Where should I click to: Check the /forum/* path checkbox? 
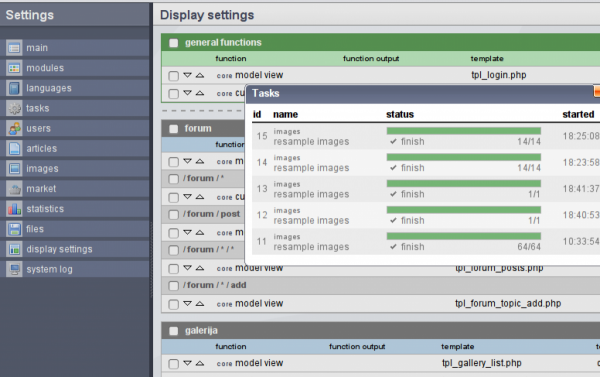click(173, 179)
